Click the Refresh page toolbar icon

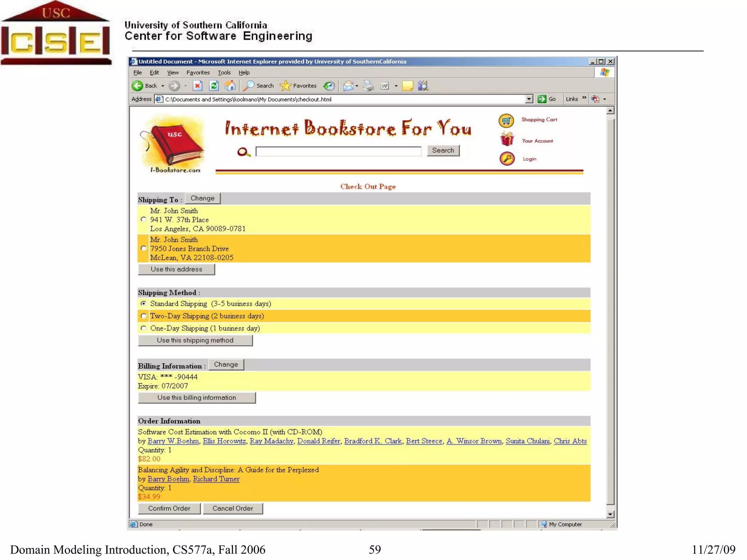(x=214, y=86)
